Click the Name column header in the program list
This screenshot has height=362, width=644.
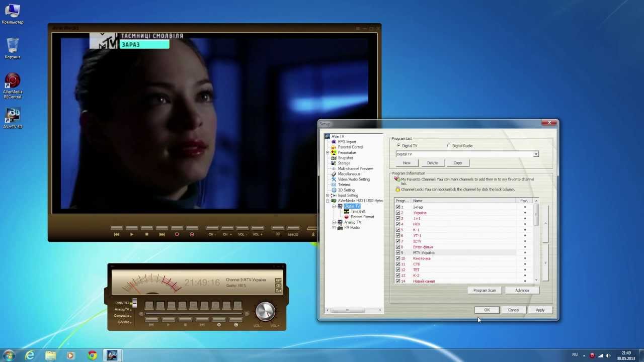(463, 201)
